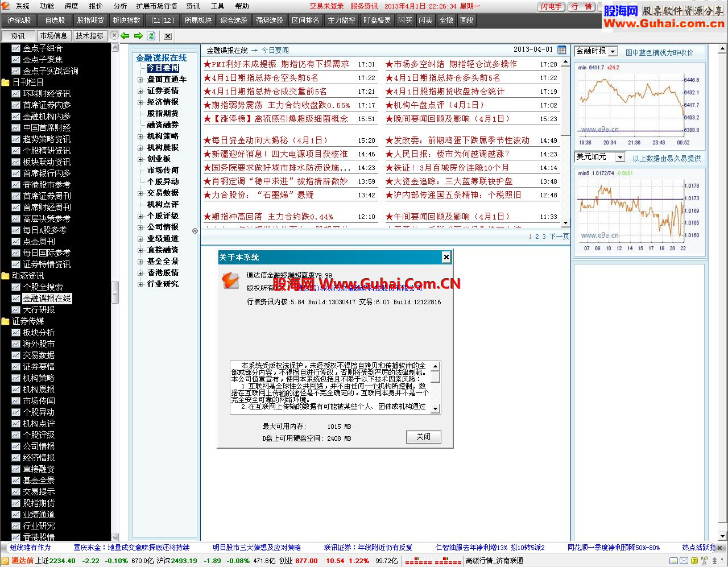Click the double up-arrow icon in the status bar

tap(714, 561)
